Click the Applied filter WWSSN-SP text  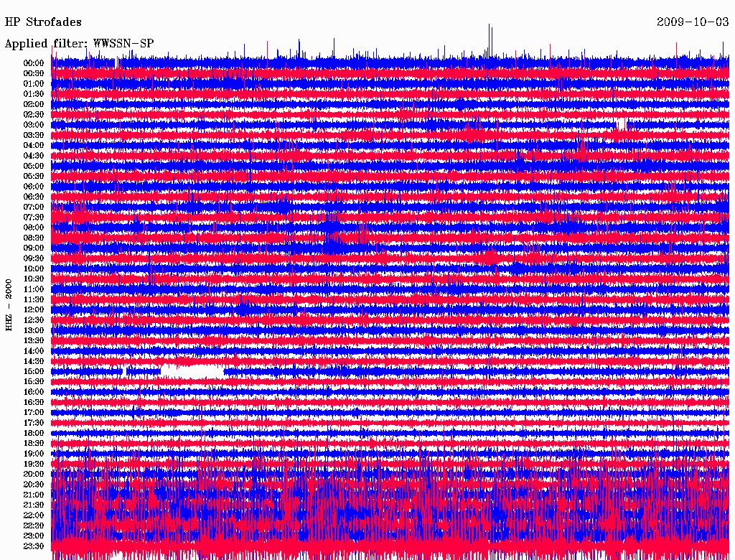[x=79, y=44]
